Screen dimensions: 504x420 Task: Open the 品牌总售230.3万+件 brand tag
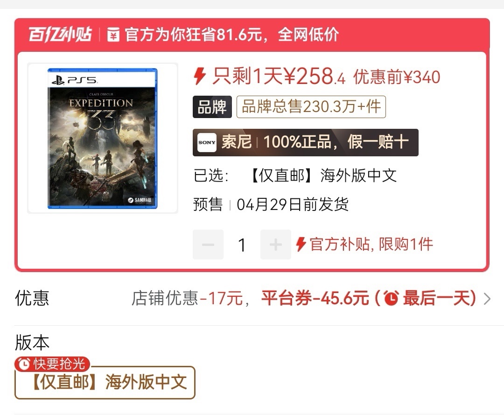(x=311, y=107)
